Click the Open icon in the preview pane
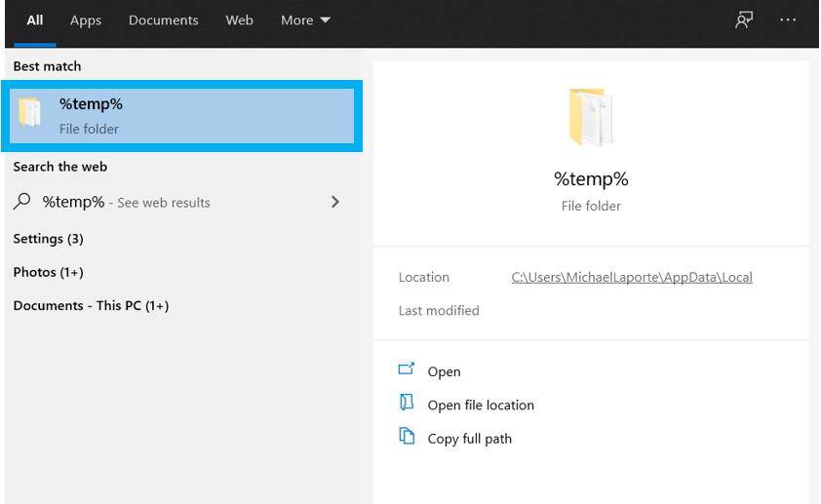The image size is (821, 504). coord(407,370)
